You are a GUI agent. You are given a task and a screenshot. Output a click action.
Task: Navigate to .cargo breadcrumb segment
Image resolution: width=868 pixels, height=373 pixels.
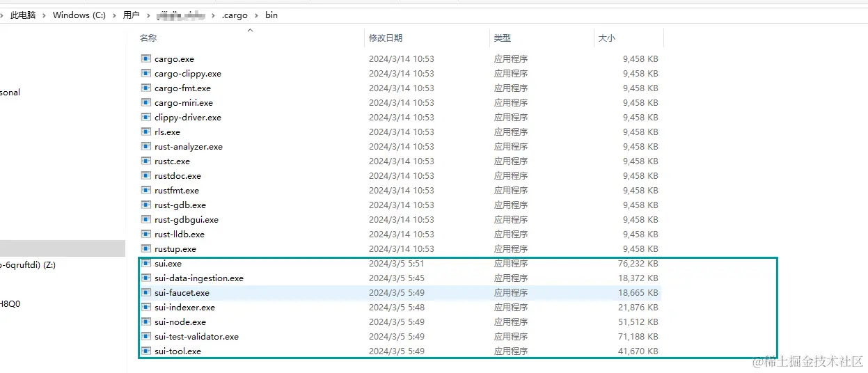[235, 15]
